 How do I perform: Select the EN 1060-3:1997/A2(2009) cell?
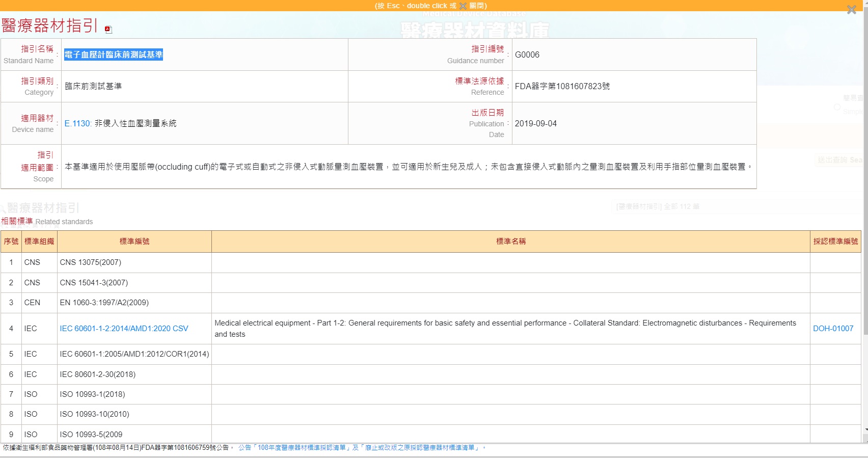pos(134,303)
